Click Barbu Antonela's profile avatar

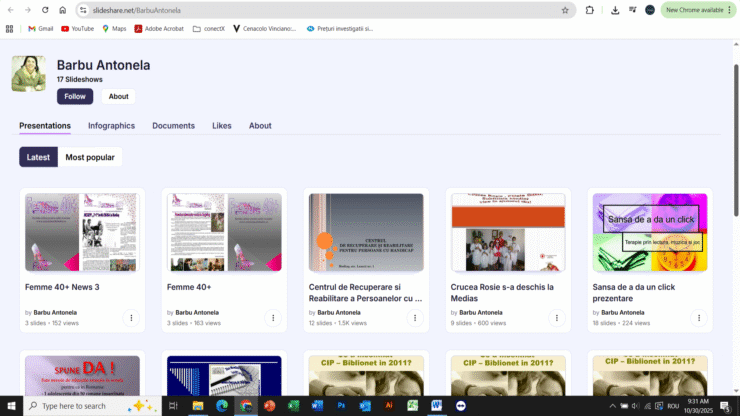click(28, 74)
